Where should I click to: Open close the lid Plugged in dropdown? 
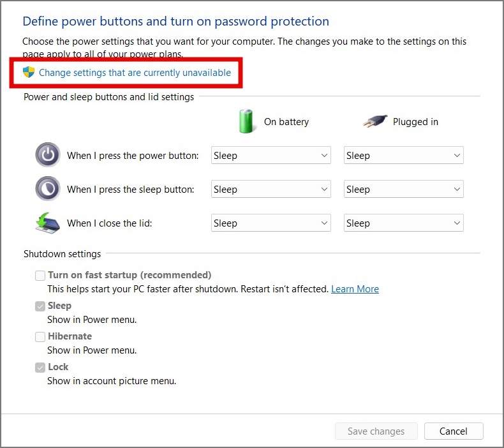point(403,223)
